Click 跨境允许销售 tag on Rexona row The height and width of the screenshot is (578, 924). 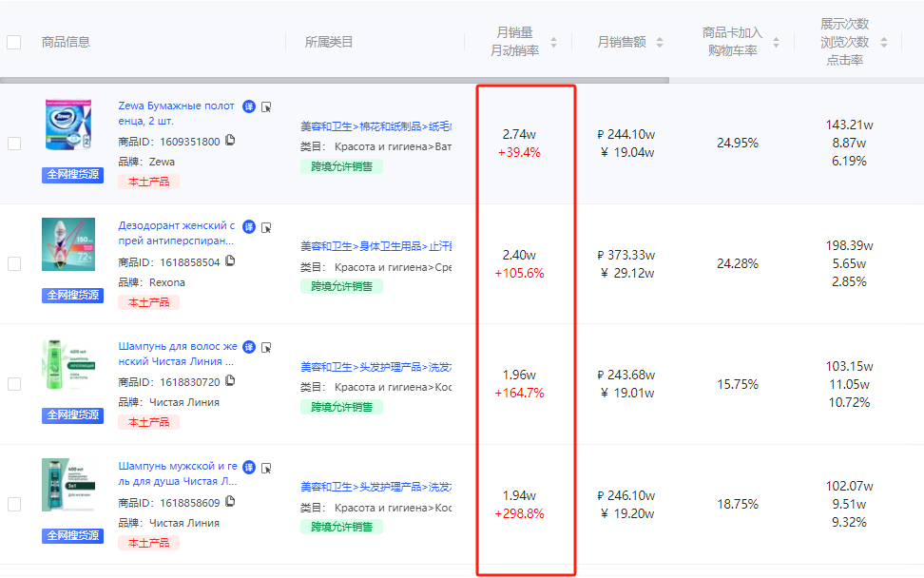[342, 286]
